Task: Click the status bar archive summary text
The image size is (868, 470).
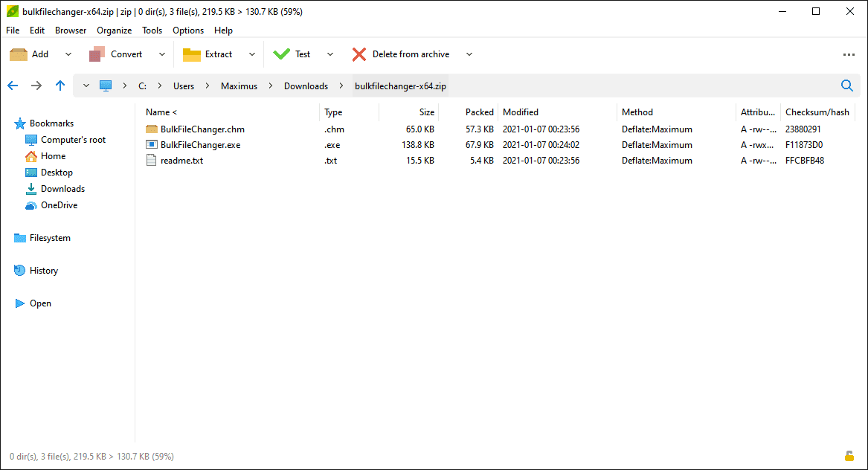Action: [x=92, y=456]
